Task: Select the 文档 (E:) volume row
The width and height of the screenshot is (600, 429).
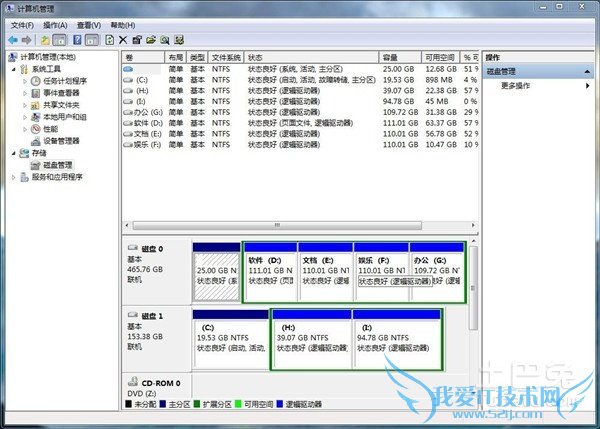Action: click(300, 134)
